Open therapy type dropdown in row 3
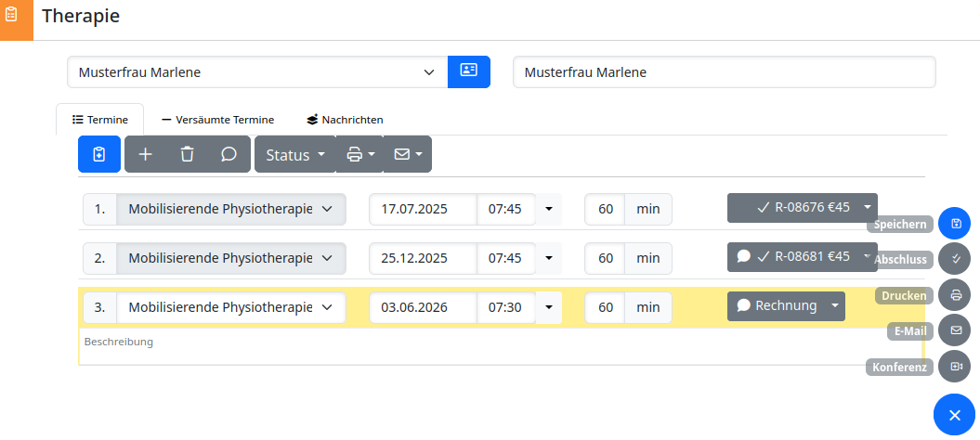Screen dimensions: 980x440 (231, 307)
